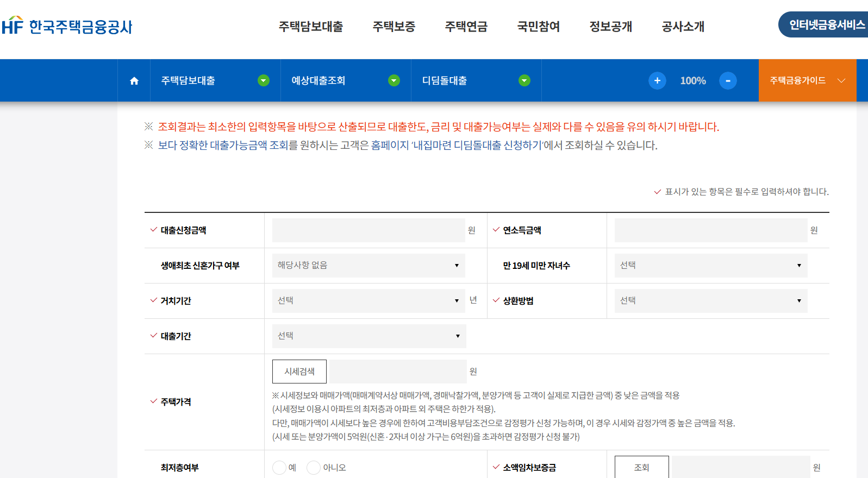This screenshot has height=478, width=868.
Task: Open the HF 한국주택금융공사 logo
Action: pos(67,26)
